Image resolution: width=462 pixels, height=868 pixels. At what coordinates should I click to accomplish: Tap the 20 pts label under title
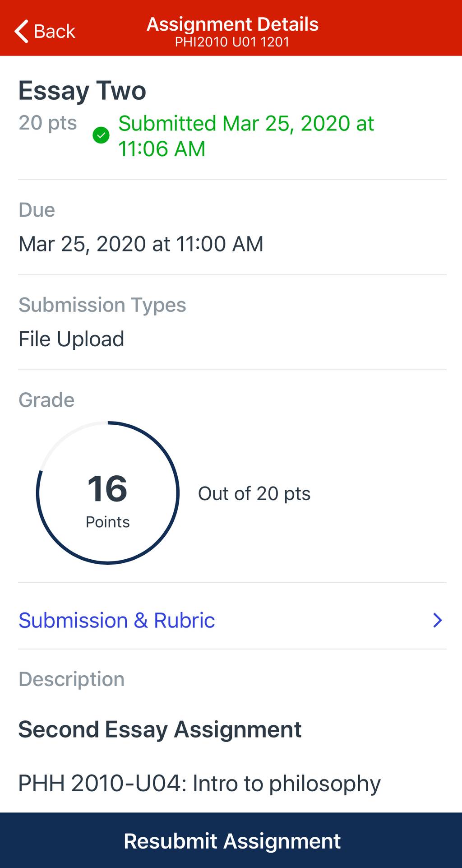(x=48, y=123)
